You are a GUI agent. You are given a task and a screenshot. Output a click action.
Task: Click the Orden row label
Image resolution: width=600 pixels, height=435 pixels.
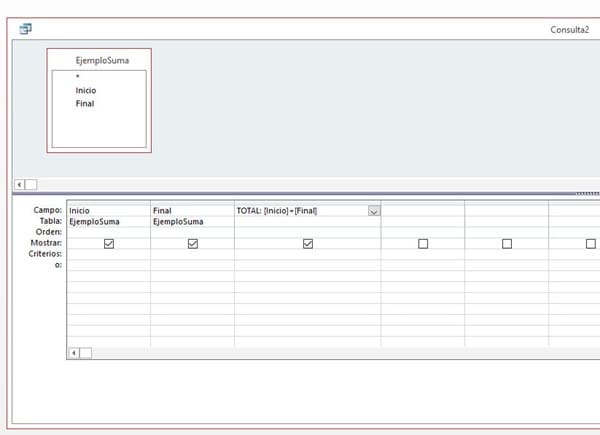[x=49, y=232]
